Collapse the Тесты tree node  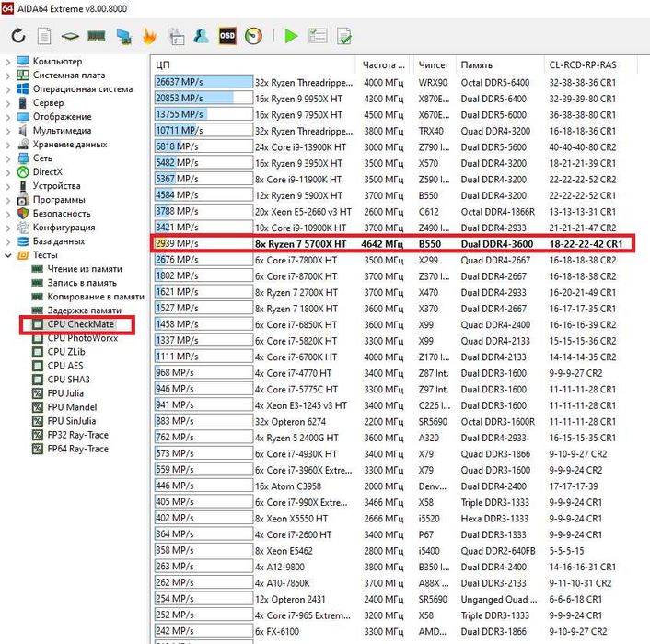8,255
